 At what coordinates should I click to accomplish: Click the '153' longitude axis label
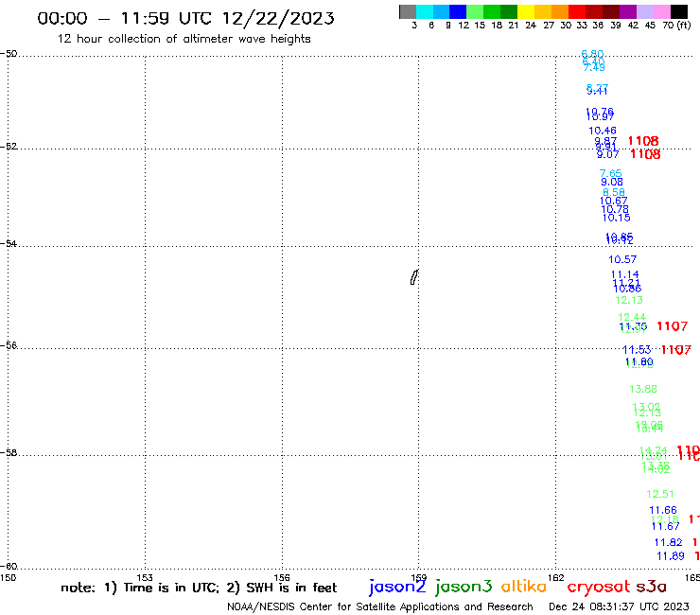pyautogui.click(x=145, y=577)
